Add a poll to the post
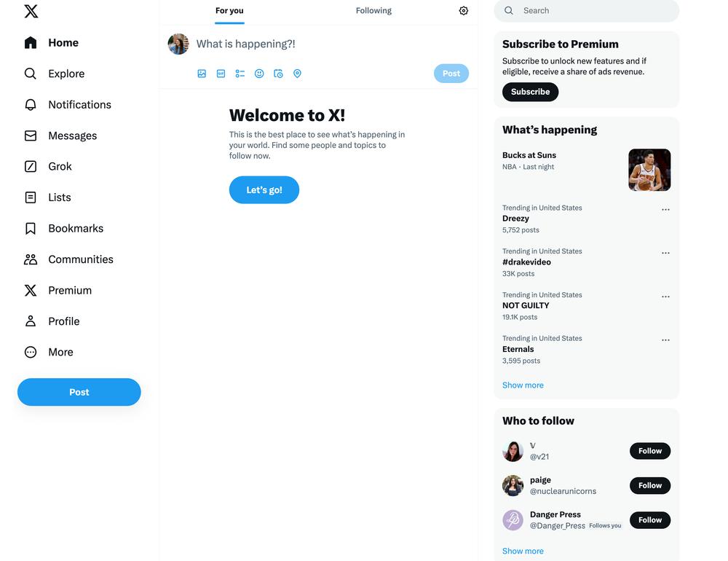 (x=240, y=74)
